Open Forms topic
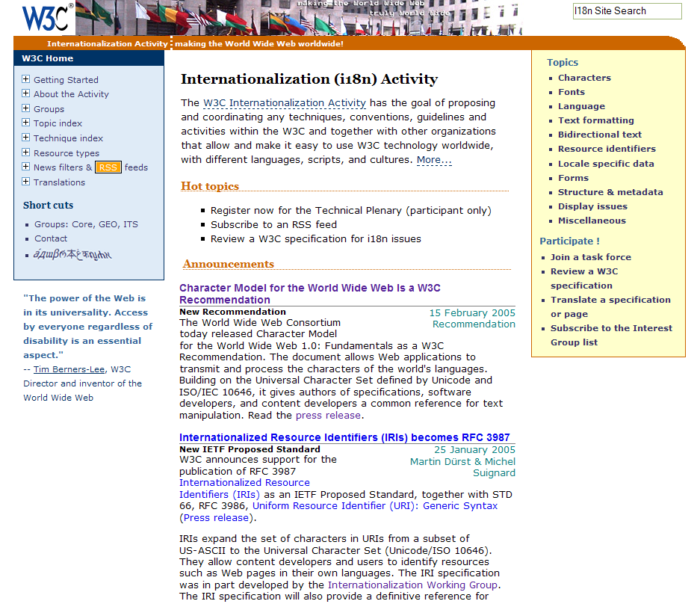The image size is (700, 604). pyautogui.click(x=573, y=178)
